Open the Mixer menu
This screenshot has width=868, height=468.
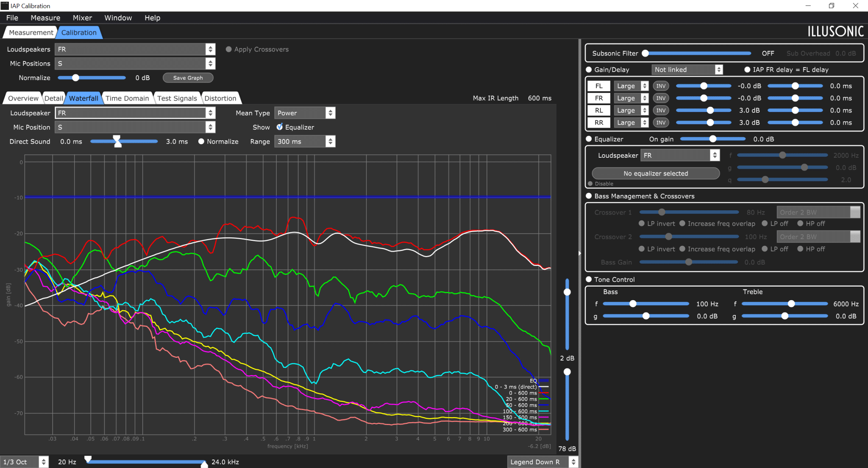[x=82, y=18]
